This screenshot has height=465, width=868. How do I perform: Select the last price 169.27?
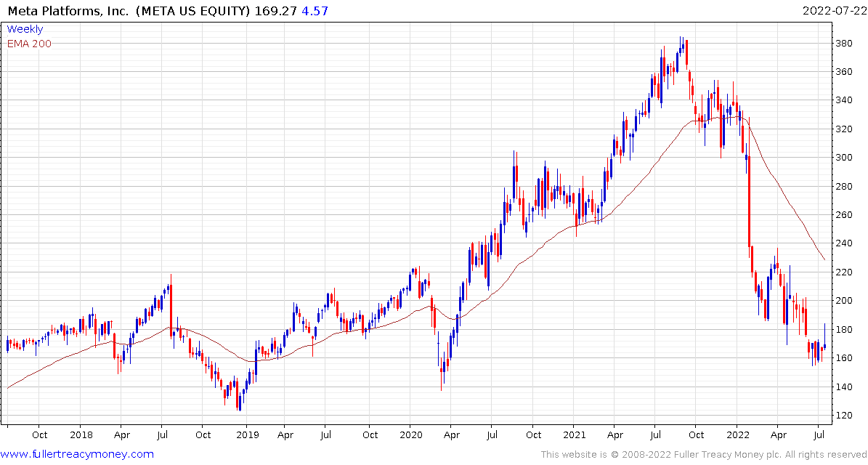[x=276, y=11]
